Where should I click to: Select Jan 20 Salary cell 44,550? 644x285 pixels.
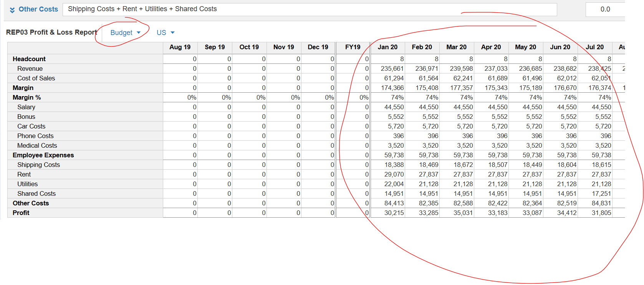pyautogui.click(x=388, y=107)
